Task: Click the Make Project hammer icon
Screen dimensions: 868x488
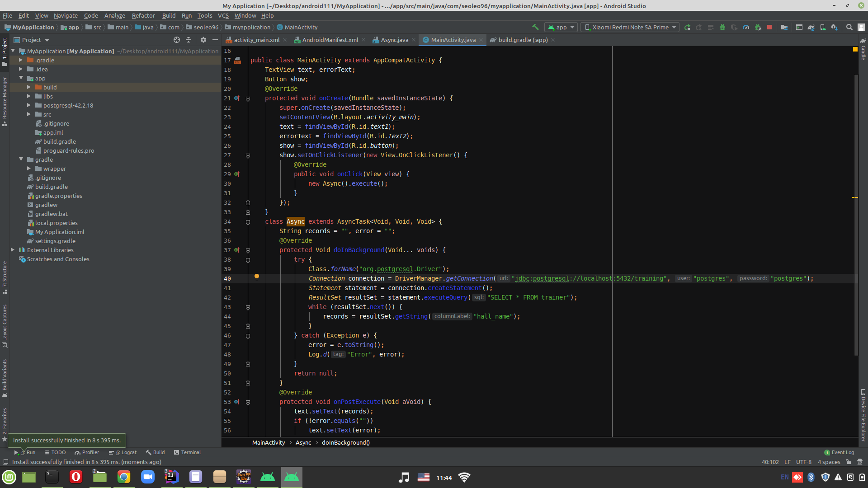Action: 535,27
